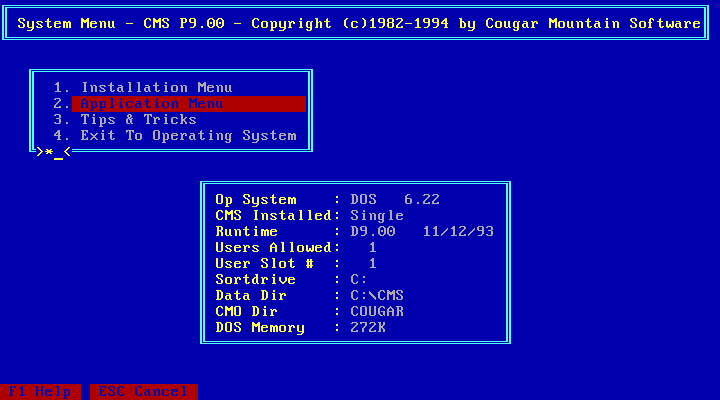
Task: Click the CMS Installed value Single
Action: click(377, 215)
